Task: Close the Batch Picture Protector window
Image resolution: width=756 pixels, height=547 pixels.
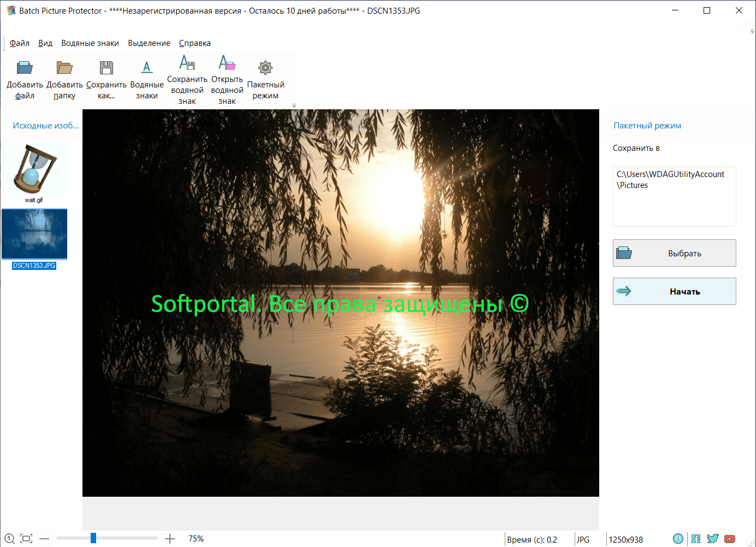Action: click(739, 10)
